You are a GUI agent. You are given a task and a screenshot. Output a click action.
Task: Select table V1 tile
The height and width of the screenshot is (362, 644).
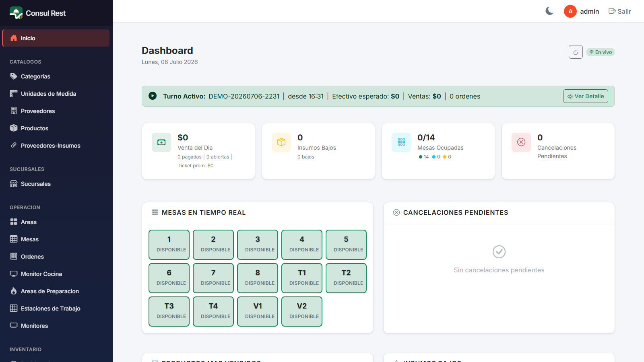pyautogui.click(x=258, y=311)
